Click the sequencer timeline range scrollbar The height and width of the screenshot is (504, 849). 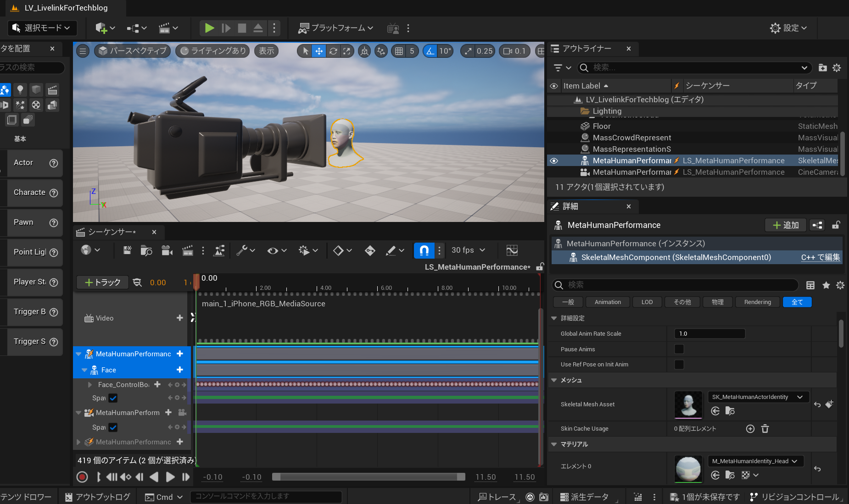click(368, 477)
